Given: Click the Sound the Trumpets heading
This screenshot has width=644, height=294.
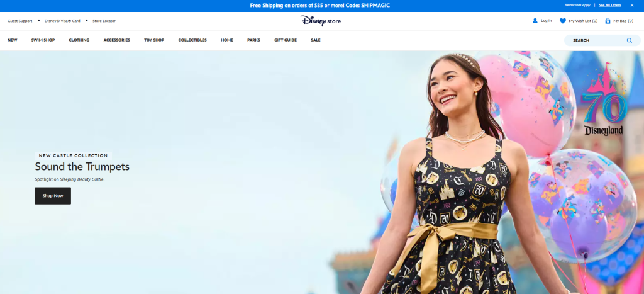Looking at the screenshot, I should [82, 167].
